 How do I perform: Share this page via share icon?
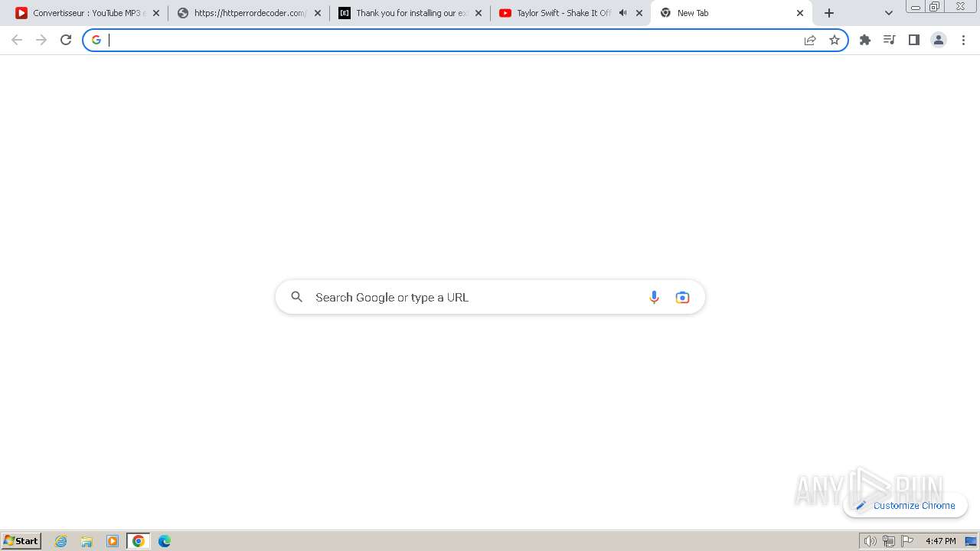810,40
